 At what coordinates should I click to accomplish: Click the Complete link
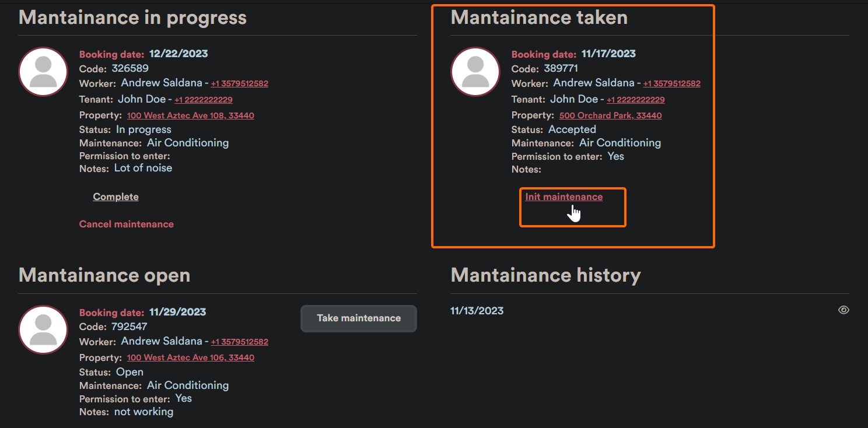[x=116, y=197]
